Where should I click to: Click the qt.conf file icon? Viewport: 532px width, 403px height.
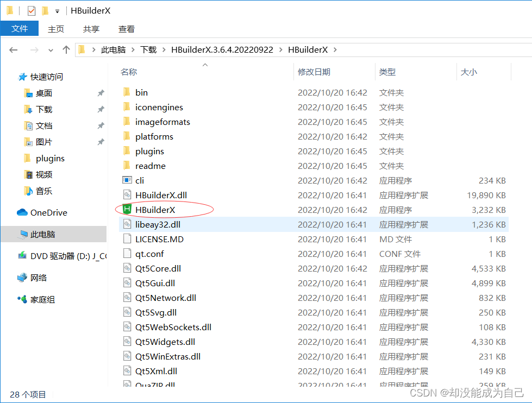click(127, 254)
